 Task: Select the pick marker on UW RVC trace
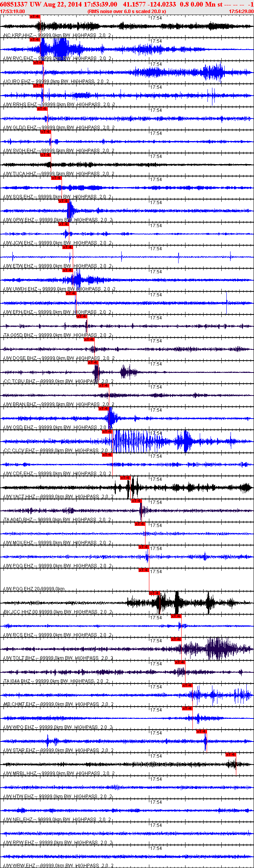[35, 40]
